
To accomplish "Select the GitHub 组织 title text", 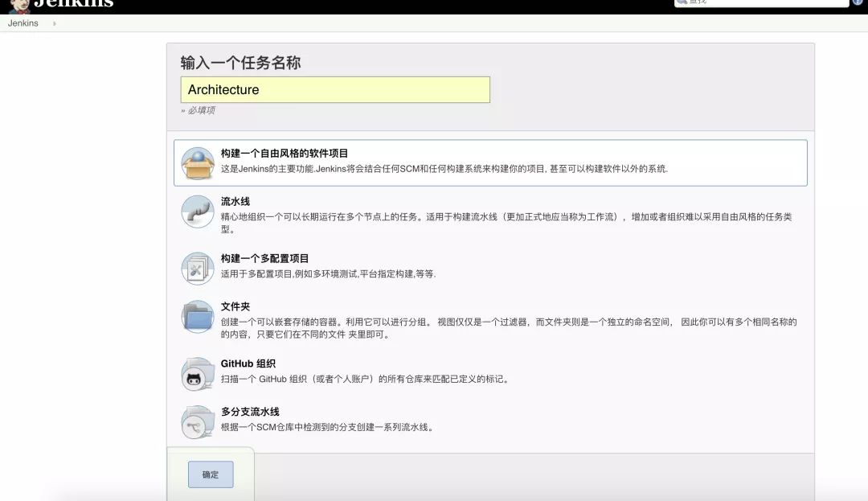I will coord(248,363).
